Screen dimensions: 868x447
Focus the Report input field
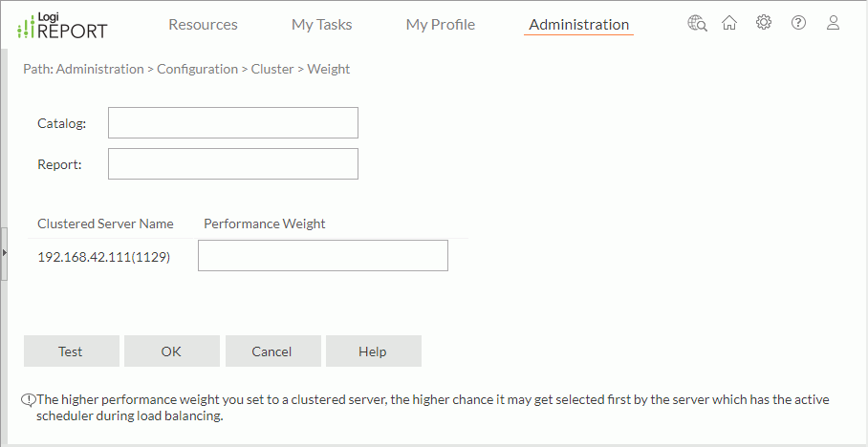(x=232, y=164)
